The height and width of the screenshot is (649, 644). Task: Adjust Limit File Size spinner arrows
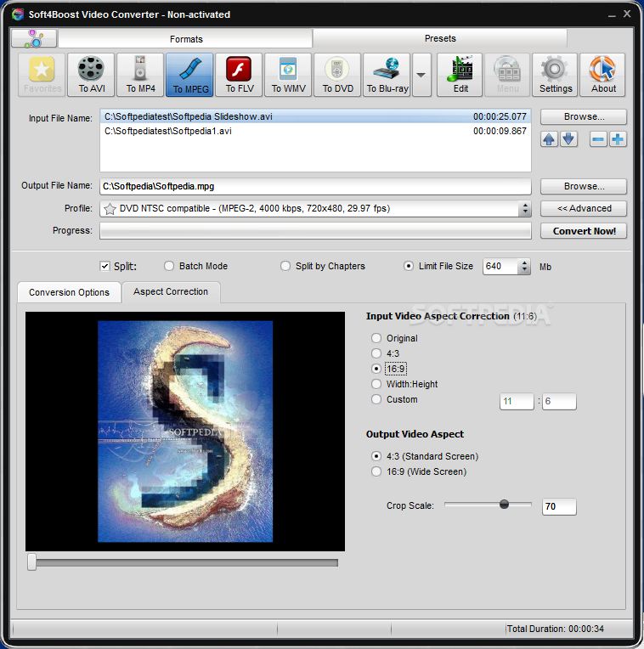click(x=524, y=267)
